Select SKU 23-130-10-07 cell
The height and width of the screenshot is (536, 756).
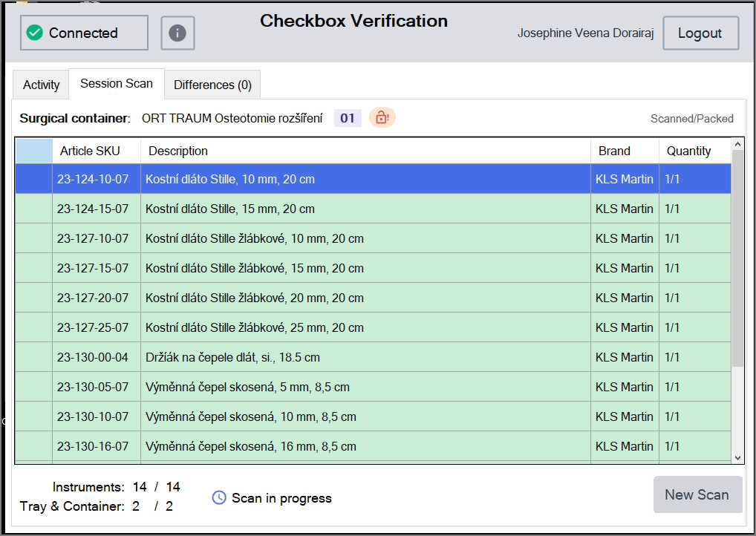pos(97,417)
